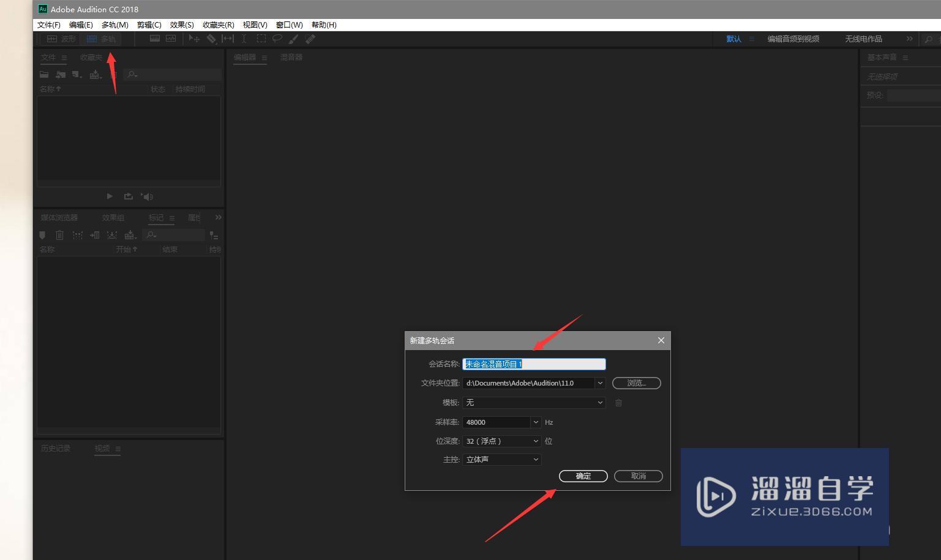Image resolution: width=941 pixels, height=560 pixels.
Task: Open 剪辑(C) menu
Action: pyautogui.click(x=149, y=25)
